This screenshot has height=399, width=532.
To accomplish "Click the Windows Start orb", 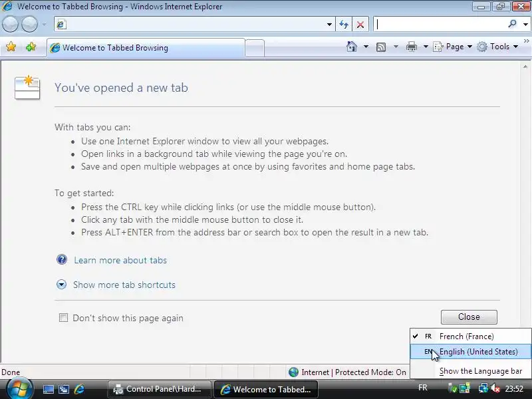I will 20,389.
